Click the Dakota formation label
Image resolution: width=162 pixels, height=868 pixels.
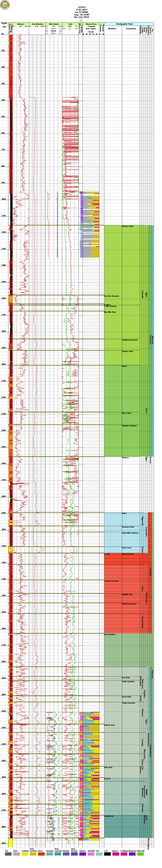(124, 366)
